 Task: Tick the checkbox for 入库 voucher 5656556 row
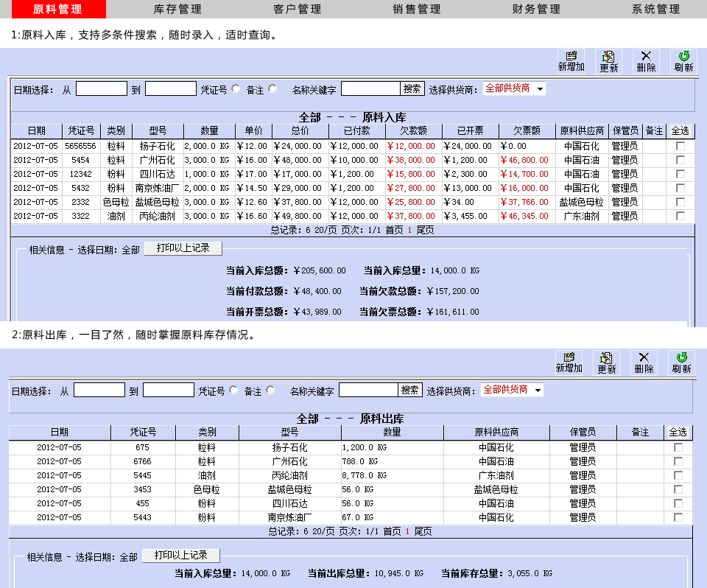click(680, 147)
